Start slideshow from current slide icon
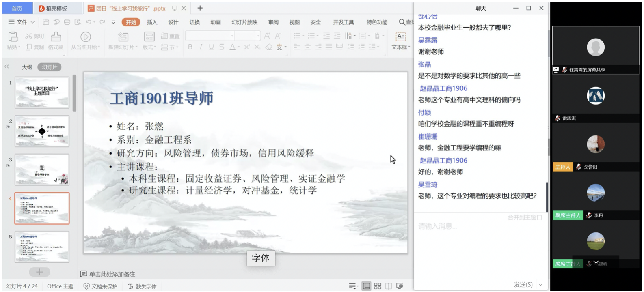Viewport: 644px width, 292px height. click(85, 37)
